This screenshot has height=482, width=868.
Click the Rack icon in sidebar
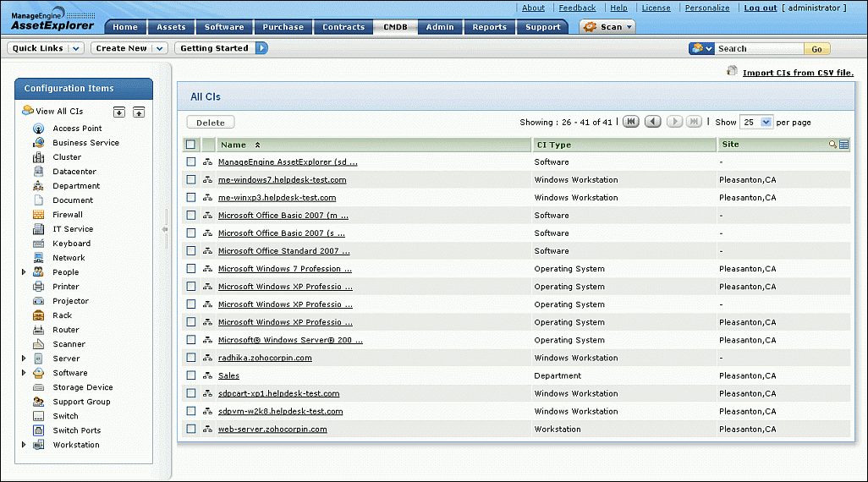38,315
